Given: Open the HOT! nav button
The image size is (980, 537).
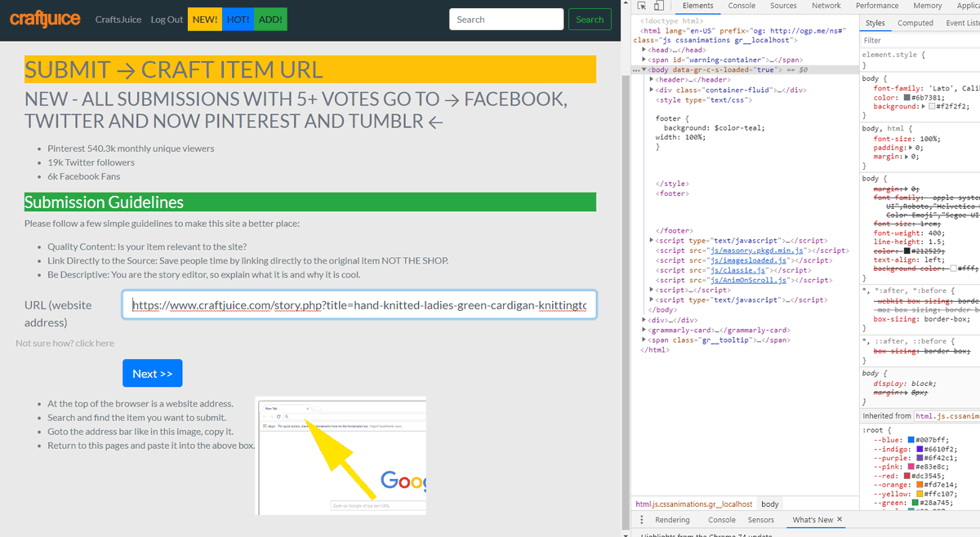Looking at the screenshot, I should [238, 20].
